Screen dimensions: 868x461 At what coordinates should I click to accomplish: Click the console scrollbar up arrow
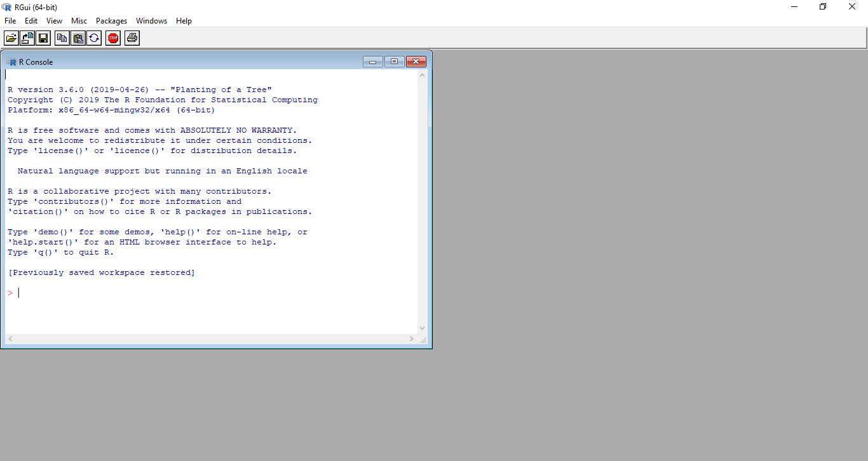click(423, 75)
